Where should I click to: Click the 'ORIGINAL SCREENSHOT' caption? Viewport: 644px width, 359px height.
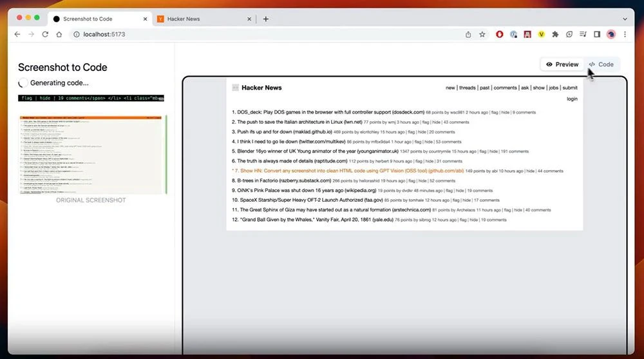tap(91, 200)
